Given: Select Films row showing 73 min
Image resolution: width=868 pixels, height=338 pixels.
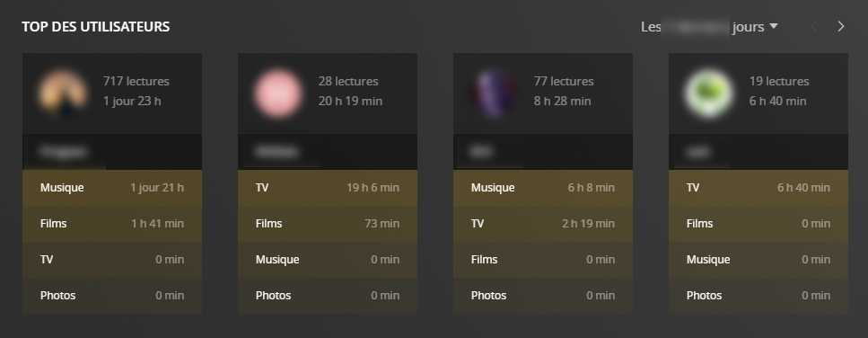Looking at the screenshot, I should tap(327, 224).
